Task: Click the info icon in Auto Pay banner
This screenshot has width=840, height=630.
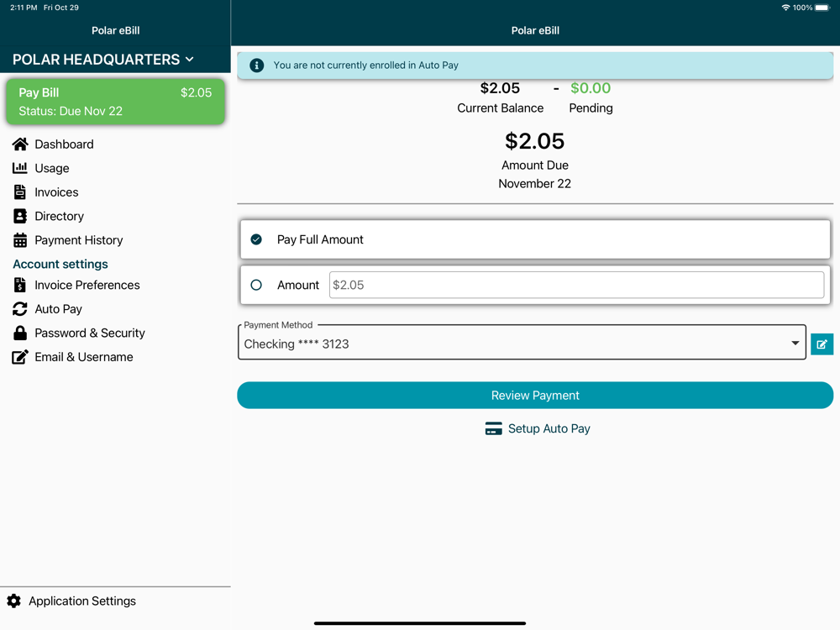Action: coord(256,66)
